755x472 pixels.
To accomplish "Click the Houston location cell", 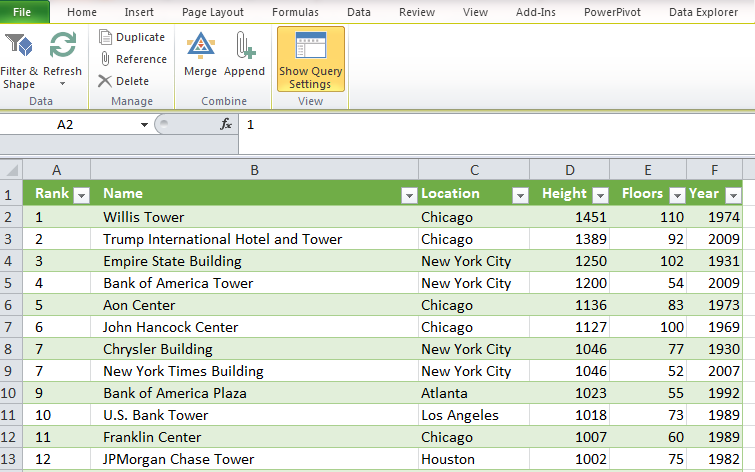I will tap(474, 459).
